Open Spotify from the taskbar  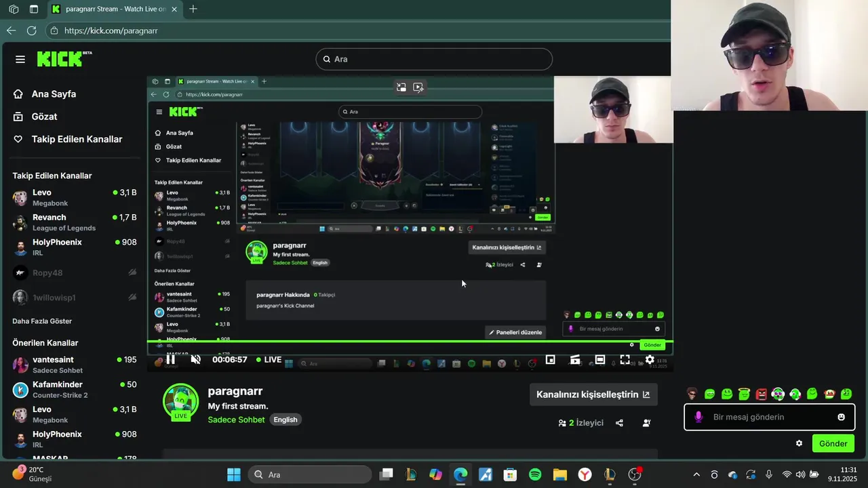tap(535, 474)
